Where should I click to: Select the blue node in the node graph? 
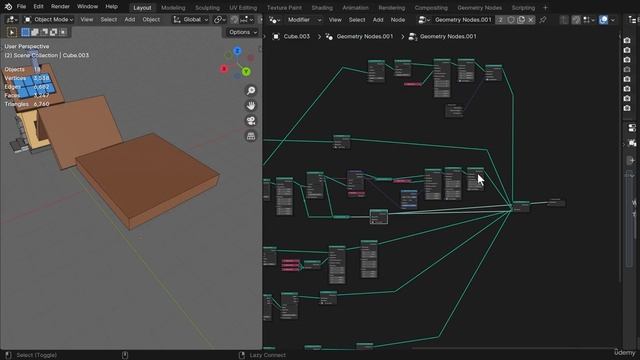[409, 199]
